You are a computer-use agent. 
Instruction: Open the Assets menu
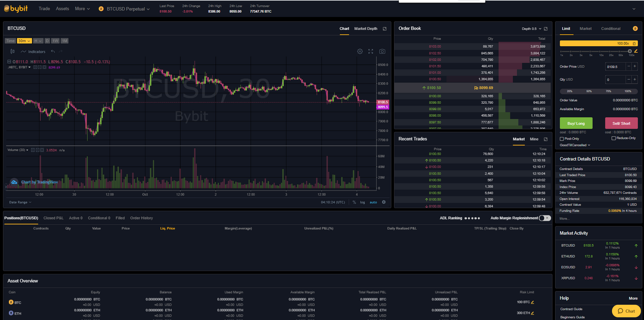point(62,8)
